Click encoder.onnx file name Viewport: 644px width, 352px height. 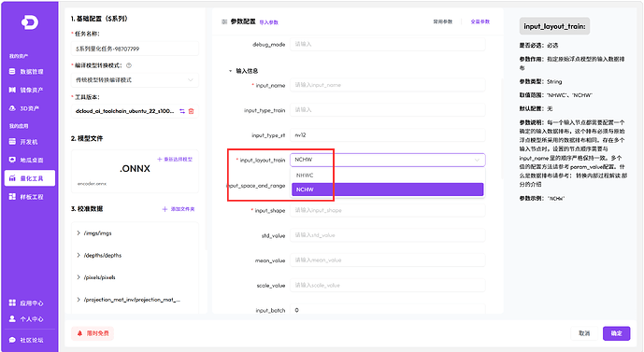point(92,184)
